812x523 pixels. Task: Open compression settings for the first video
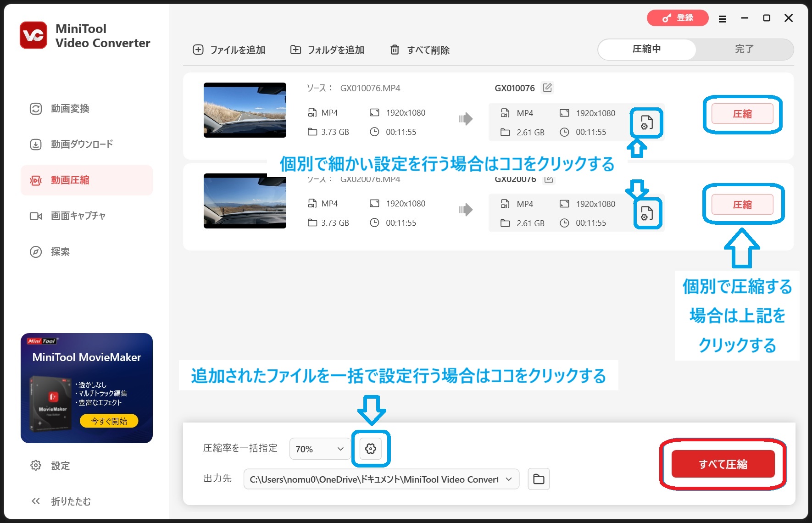point(646,123)
